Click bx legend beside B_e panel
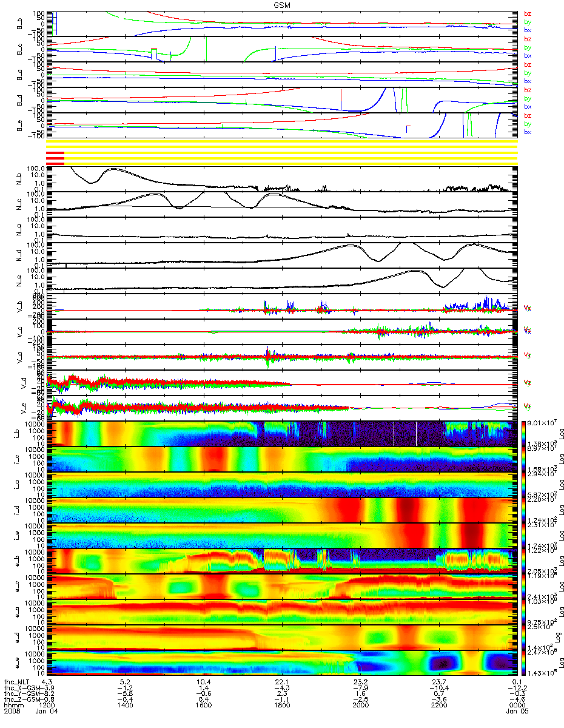The image size is (564, 728). pyautogui.click(x=528, y=132)
